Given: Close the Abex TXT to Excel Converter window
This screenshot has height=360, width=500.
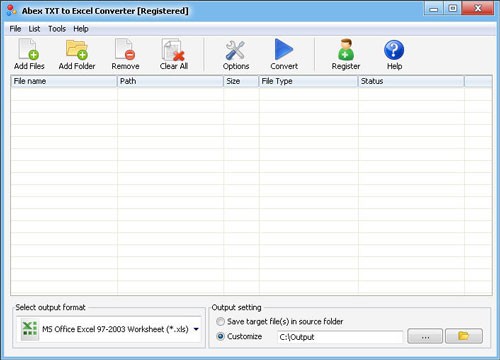Looking at the screenshot, I should point(478,9).
